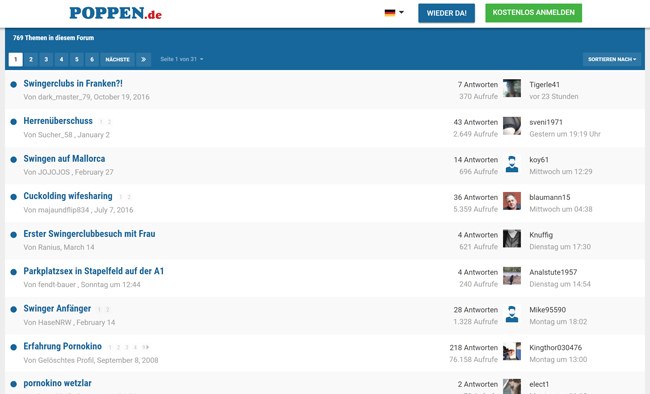Open topic 'Swingerclubs in Franken?!'
The height and width of the screenshot is (394, 650).
click(x=73, y=83)
